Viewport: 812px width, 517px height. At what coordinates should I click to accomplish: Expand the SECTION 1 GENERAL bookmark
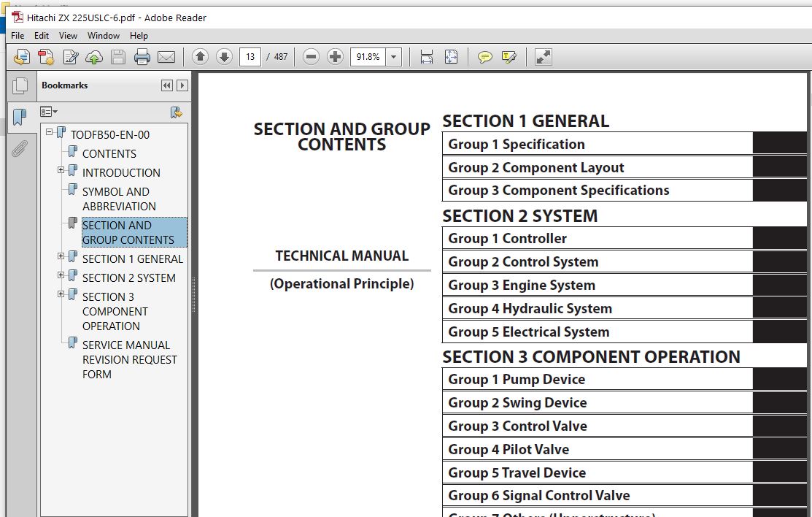[x=61, y=256]
